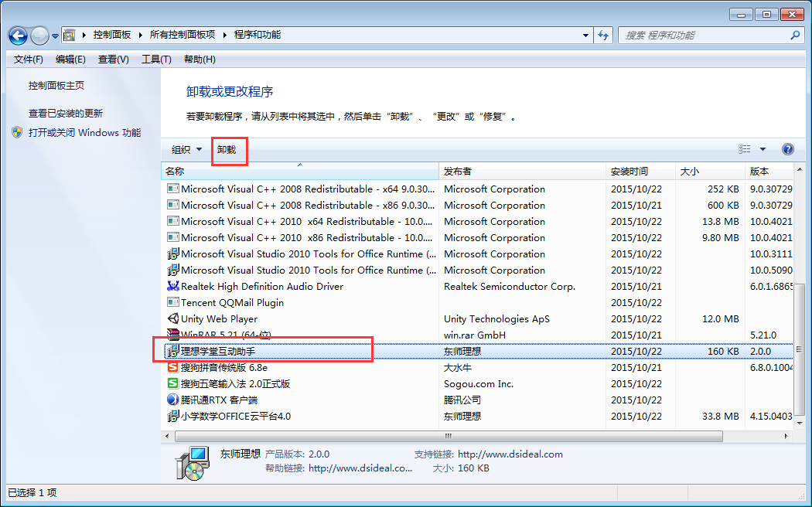Image resolution: width=812 pixels, height=507 pixels.
Task: Click the change view icon in toolbar
Action: (745, 150)
